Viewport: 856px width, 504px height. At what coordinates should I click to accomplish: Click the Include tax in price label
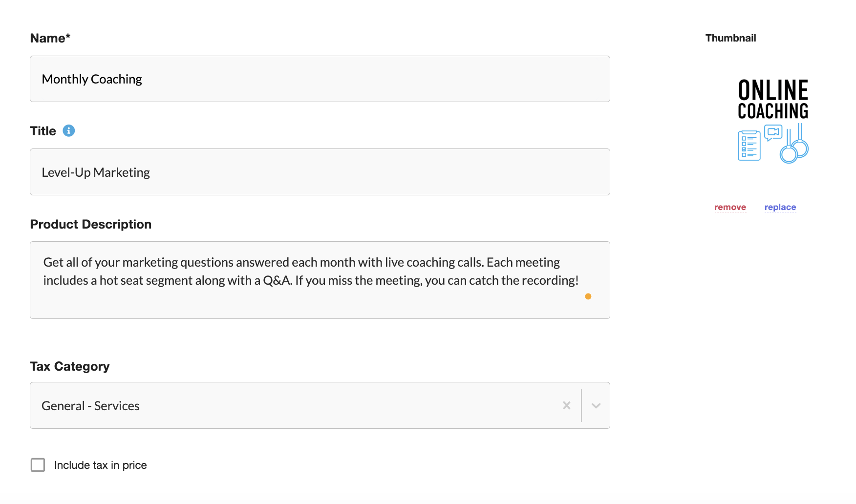(x=101, y=465)
